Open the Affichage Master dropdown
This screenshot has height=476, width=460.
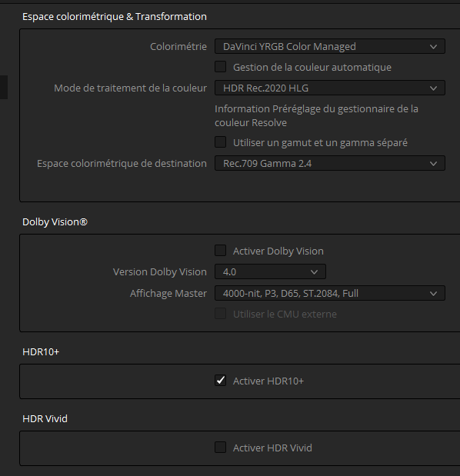(x=330, y=293)
